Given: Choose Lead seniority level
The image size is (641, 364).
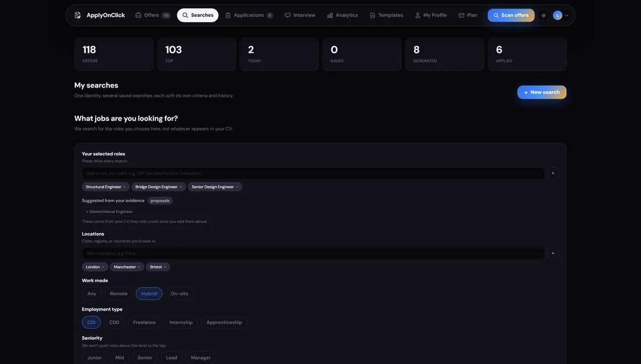Looking at the screenshot, I should pos(171,358).
